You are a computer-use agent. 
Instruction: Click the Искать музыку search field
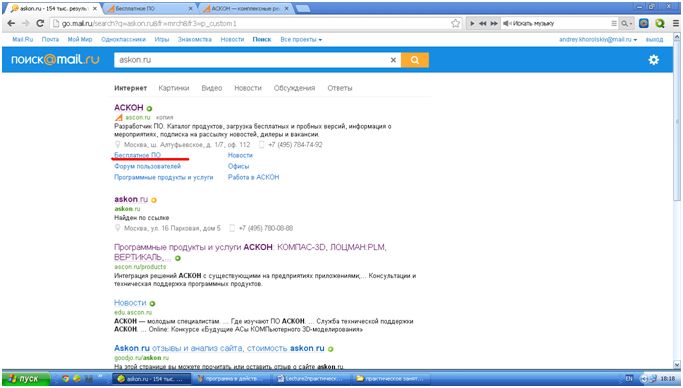point(561,24)
